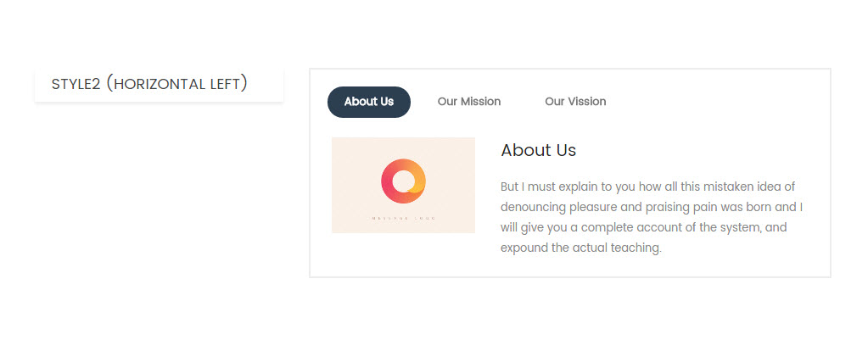Click the white center of the ring logo
The image size is (868, 340).
coord(402,181)
